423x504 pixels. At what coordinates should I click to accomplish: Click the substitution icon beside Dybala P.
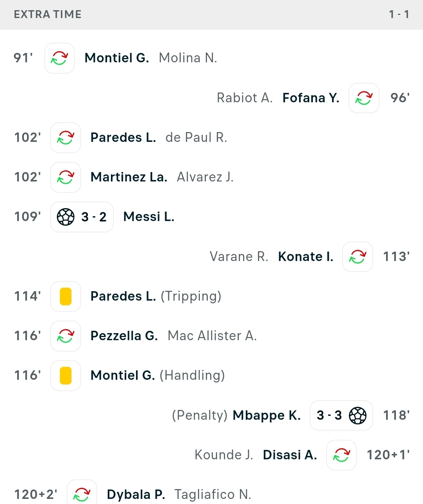82,493
